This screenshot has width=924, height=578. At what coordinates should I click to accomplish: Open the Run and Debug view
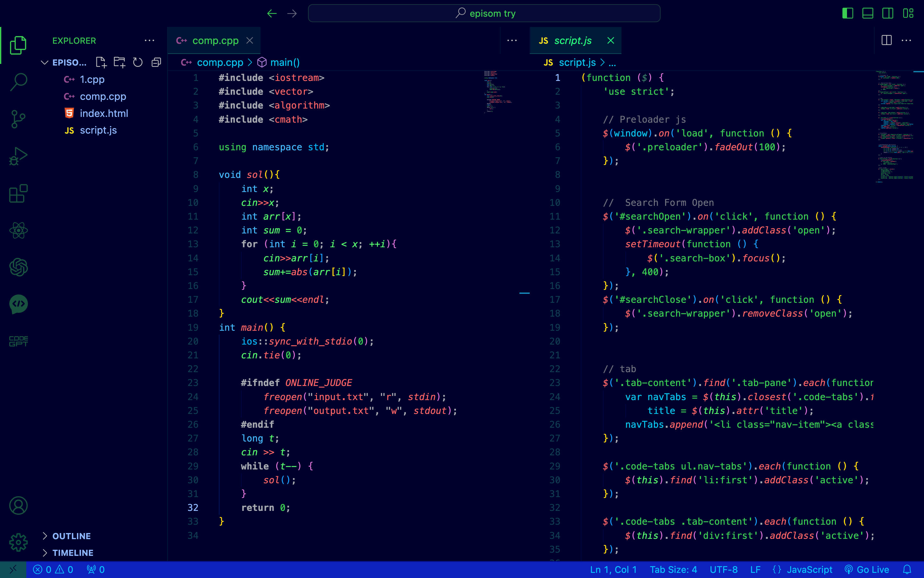pyautogui.click(x=18, y=156)
